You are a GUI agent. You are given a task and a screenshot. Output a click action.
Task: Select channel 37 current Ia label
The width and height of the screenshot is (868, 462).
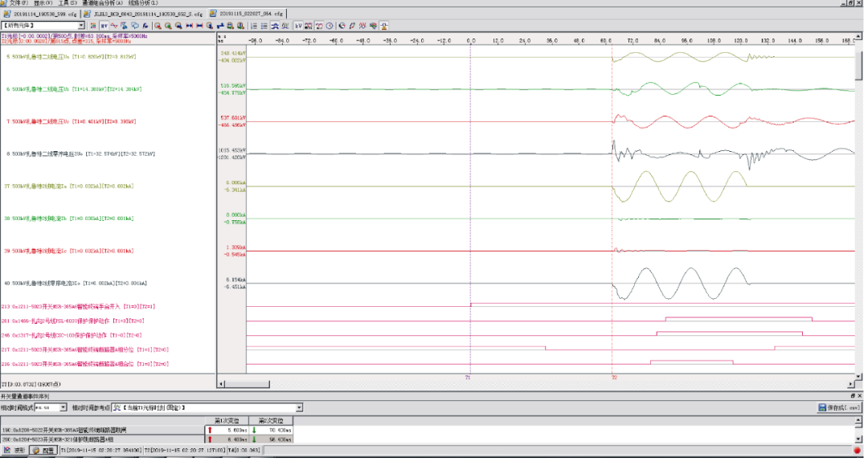click(68, 186)
